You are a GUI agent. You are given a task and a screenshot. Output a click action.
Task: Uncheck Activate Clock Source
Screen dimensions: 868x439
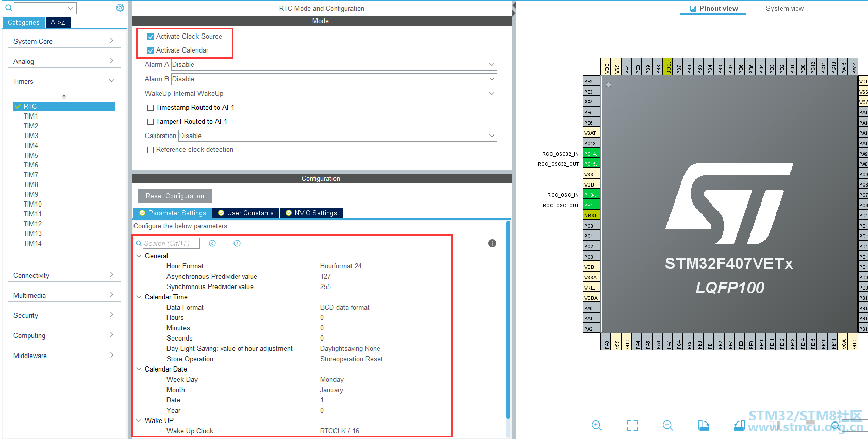click(x=151, y=37)
